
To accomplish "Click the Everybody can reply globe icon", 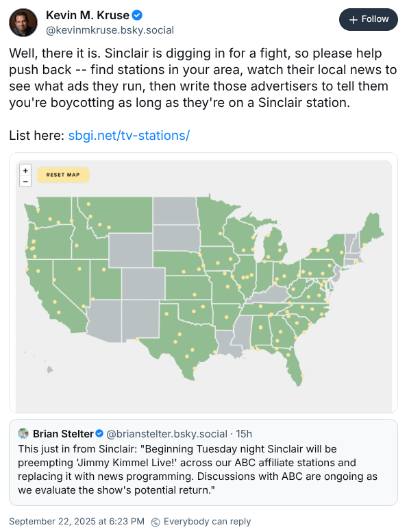I will (x=155, y=522).
